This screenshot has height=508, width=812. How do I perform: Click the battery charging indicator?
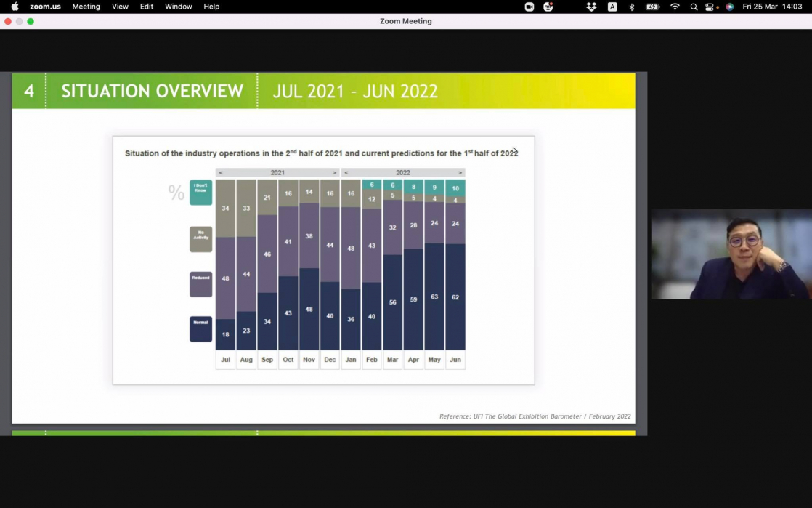point(652,7)
